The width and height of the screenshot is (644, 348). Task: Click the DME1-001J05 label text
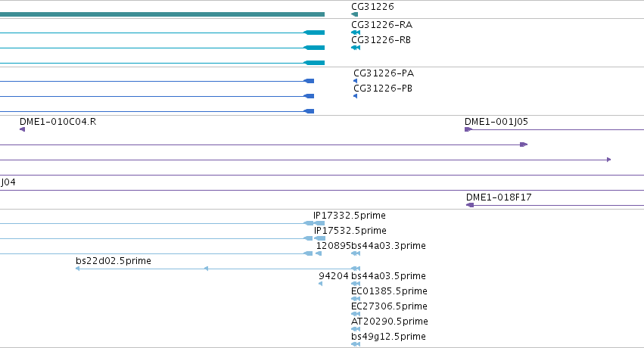[496, 122]
